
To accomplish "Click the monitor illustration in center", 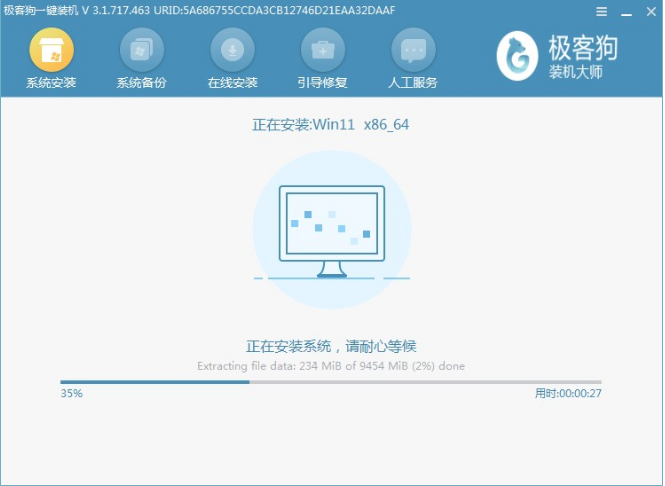I will [332, 231].
